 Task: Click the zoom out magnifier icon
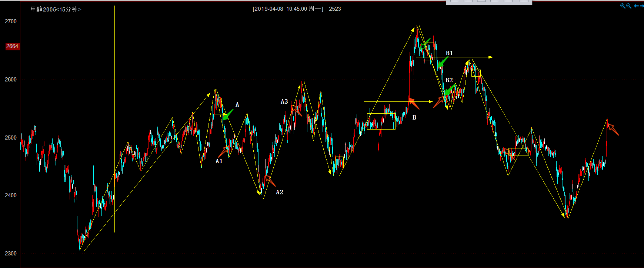click(629, 6)
